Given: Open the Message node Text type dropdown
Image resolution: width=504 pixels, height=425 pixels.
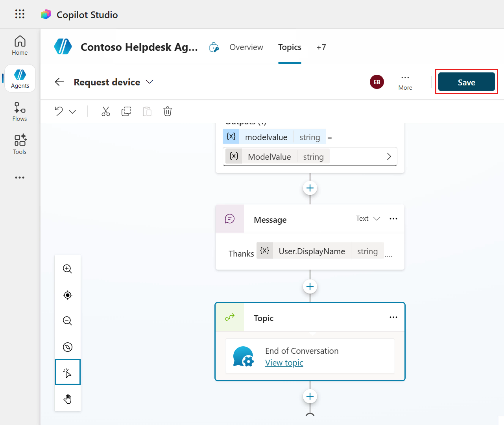Looking at the screenshot, I should 368,218.
